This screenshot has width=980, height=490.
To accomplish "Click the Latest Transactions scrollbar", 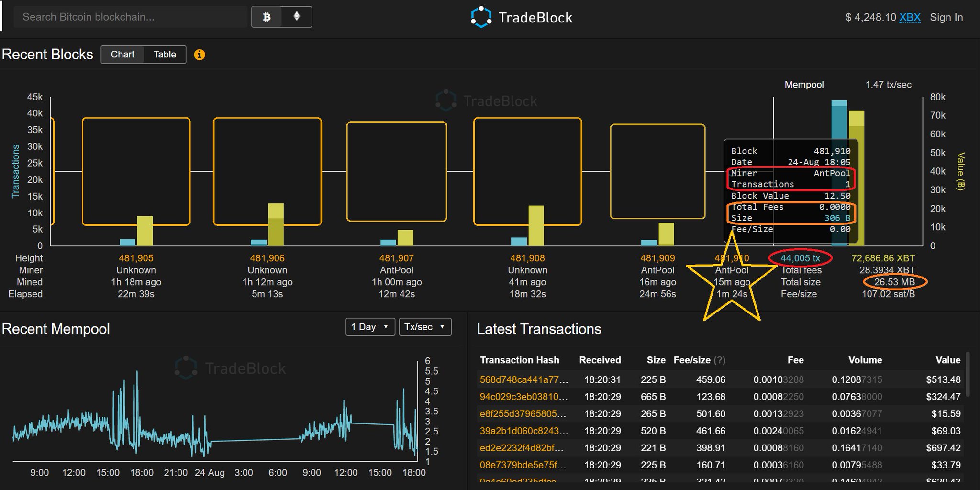I will 968,374.
